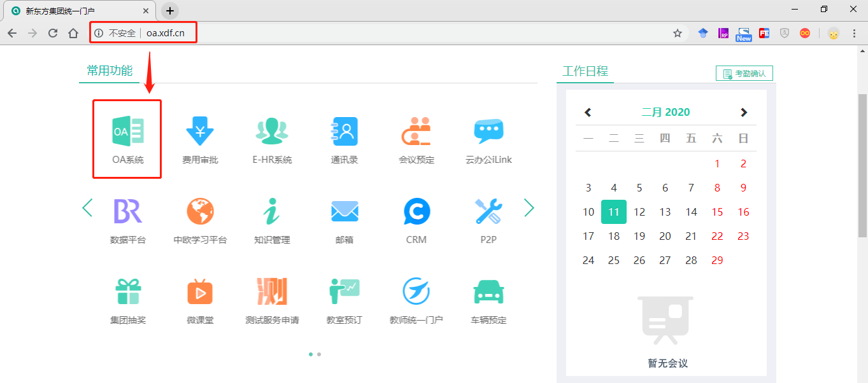
Task: Open 车辆预定 vehicle booking icon
Action: point(488,292)
